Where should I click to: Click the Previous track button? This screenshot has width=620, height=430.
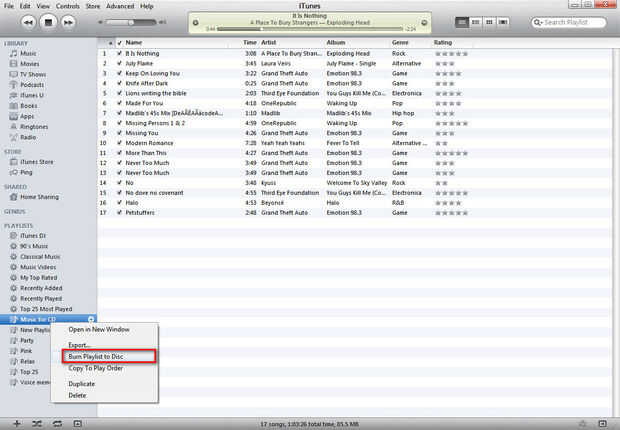point(28,23)
